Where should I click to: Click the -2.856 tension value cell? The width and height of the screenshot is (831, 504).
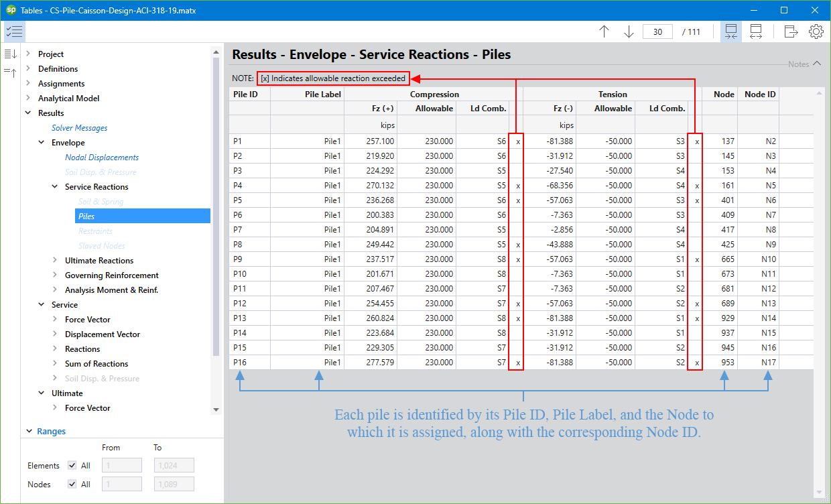[550, 230]
